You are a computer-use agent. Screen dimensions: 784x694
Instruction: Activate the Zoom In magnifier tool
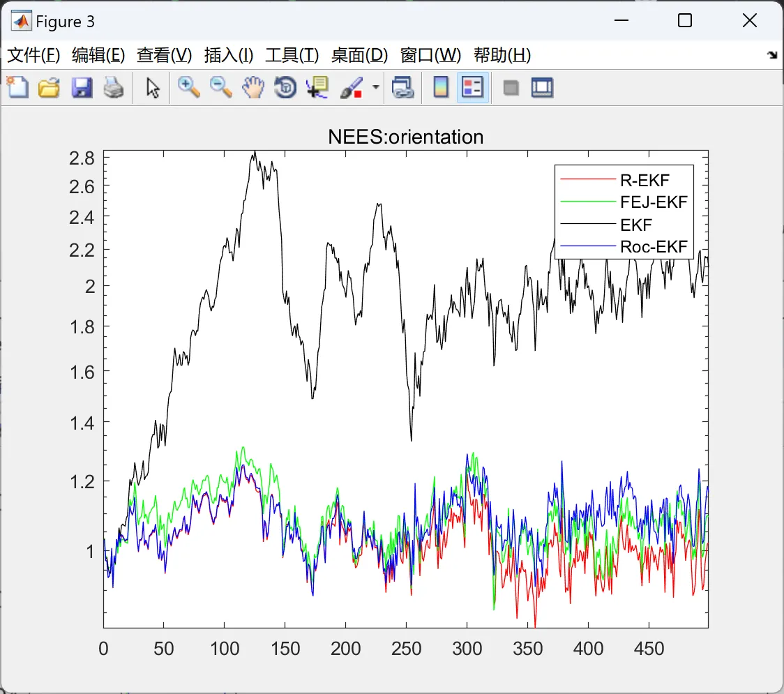[x=188, y=87]
